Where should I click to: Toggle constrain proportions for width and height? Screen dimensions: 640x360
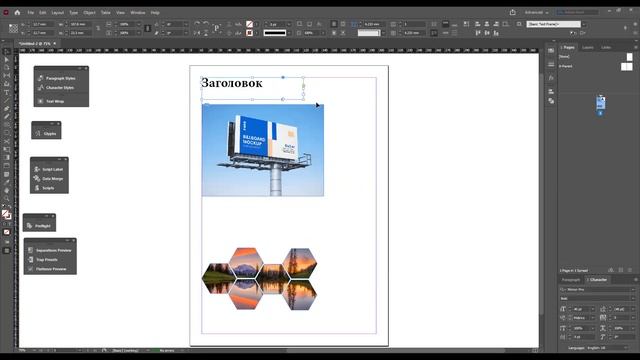tap(98, 28)
